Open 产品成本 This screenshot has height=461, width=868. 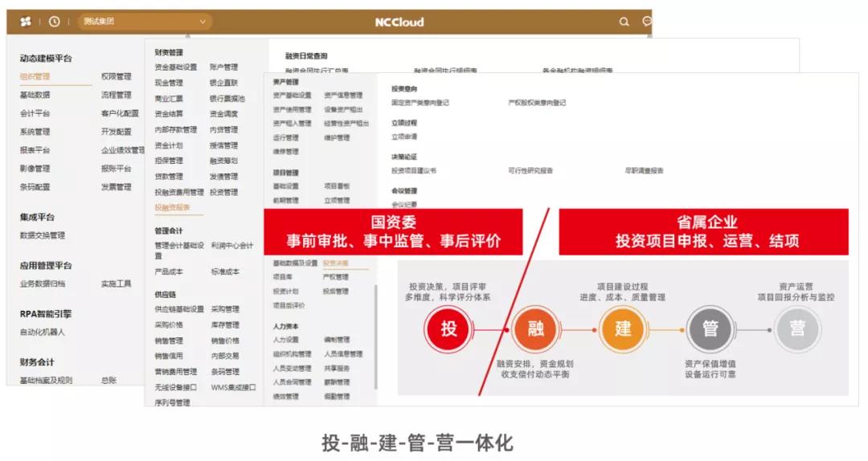point(169,271)
